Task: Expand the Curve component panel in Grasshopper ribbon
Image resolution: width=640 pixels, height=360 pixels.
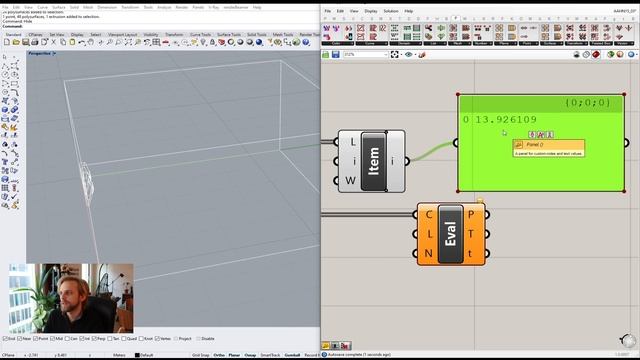Action: [371, 43]
